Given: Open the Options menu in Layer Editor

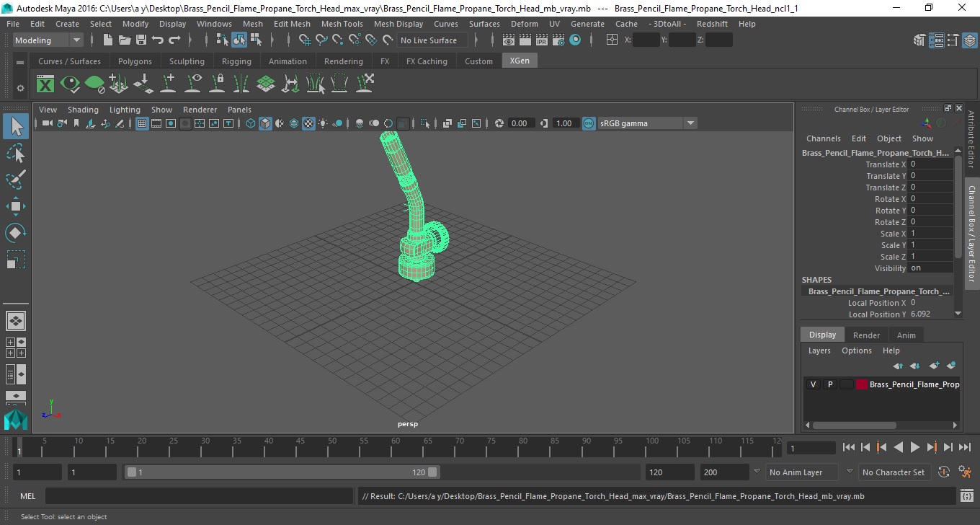Looking at the screenshot, I should pos(857,350).
